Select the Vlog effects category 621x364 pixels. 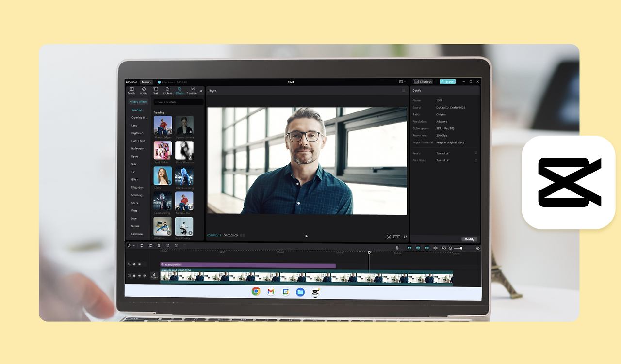pyautogui.click(x=134, y=211)
